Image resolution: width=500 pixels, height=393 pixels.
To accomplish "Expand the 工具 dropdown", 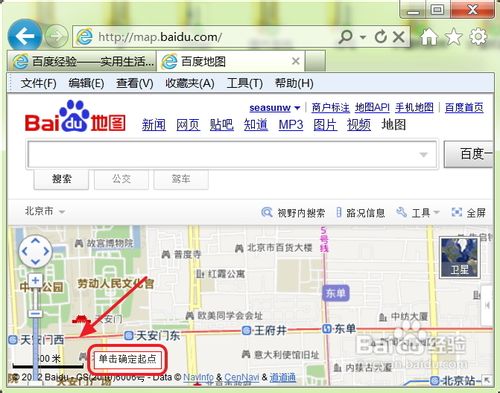I will click(x=418, y=212).
